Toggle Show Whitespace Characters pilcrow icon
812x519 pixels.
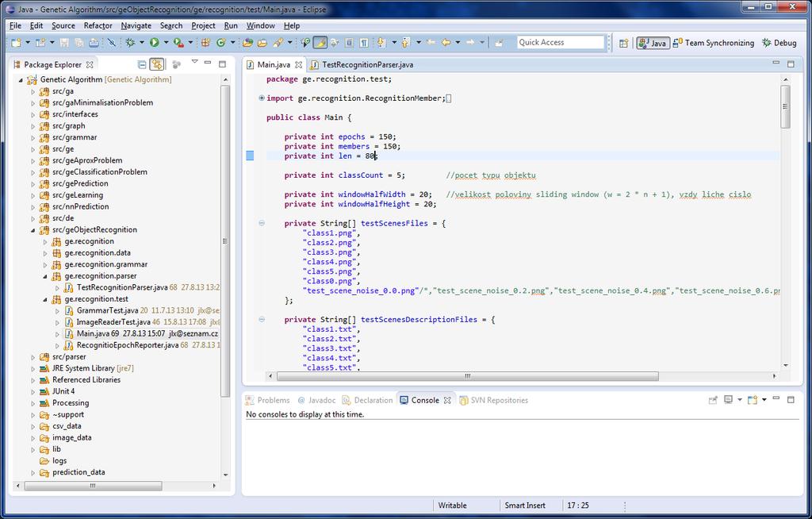coord(364,43)
